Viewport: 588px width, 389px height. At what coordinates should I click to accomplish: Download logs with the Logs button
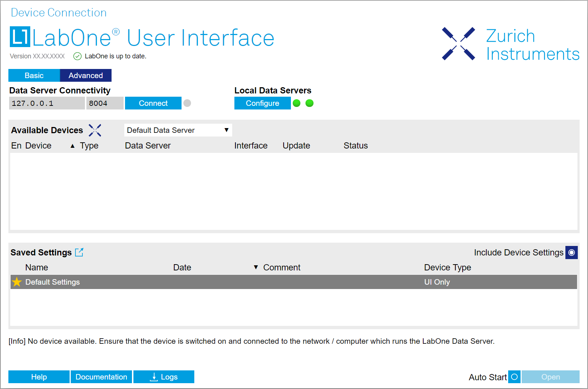pyautogui.click(x=164, y=377)
